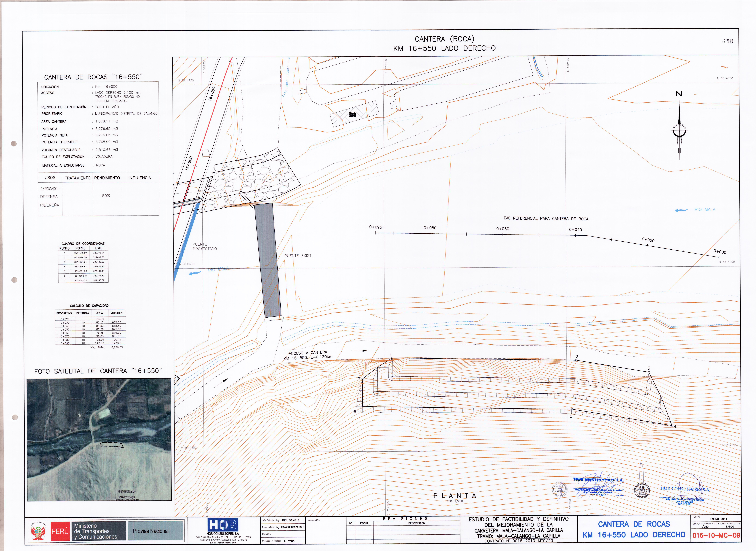Click the "TODO EL AÑO" value
Image resolution: width=756 pixels, height=551 pixels.
pyautogui.click(x=107, y=107)
